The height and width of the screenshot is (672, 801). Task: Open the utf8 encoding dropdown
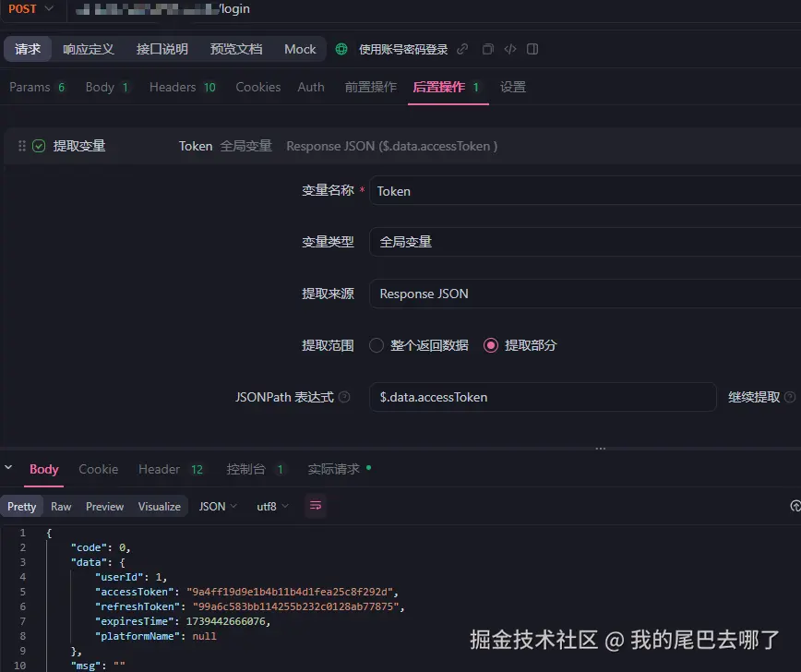(x=272, y=507)
